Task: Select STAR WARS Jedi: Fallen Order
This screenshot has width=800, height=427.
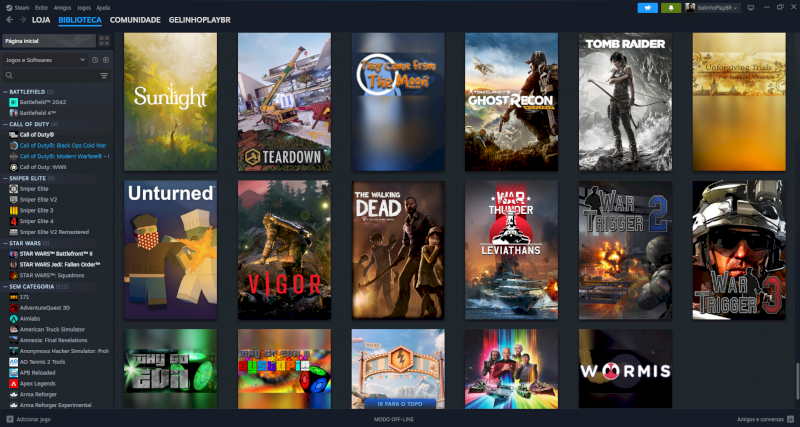Action: [x=59, y=264]
